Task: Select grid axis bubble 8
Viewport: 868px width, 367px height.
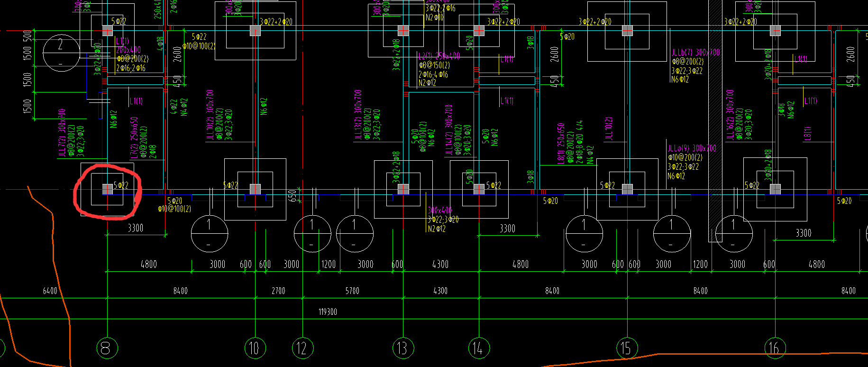Action: 107,348
